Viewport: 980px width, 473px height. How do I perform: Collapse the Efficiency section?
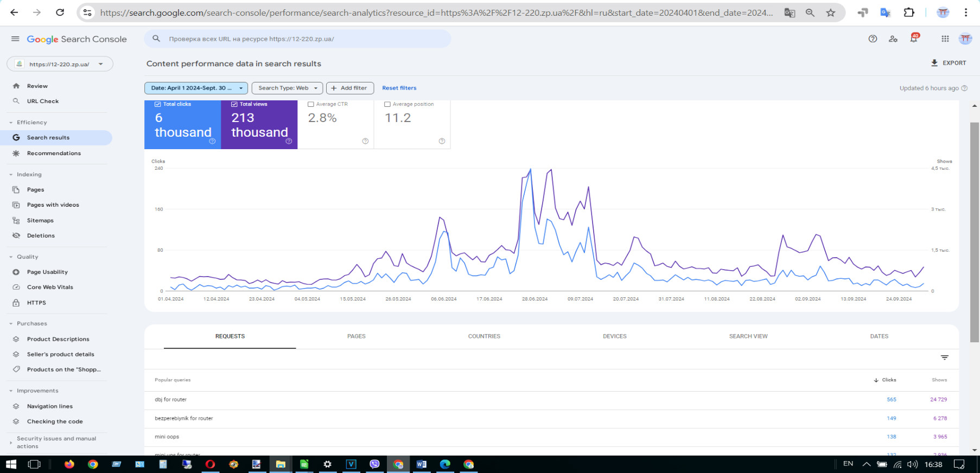point(11,123)
